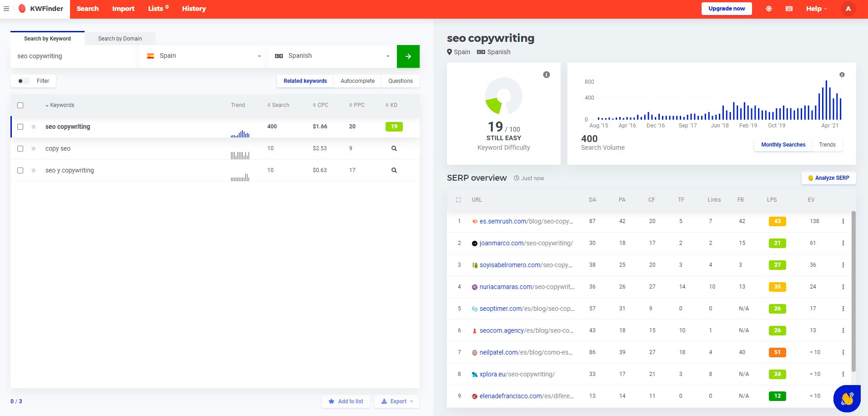
Task: Star the 'seo copywriting' keyword as favorite
Action: pyautogui.click(x=34, y=127)
